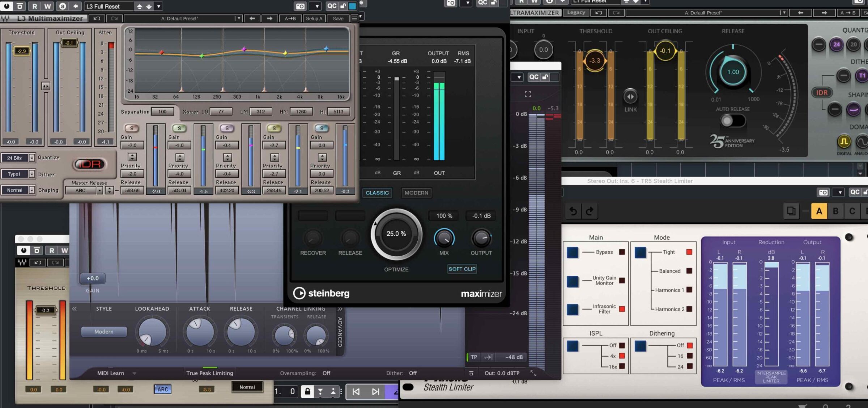This screenshot has width=868, height=408.
Task: Click the A→B button in L3 Multimaximizer
Action: (290, 18)
